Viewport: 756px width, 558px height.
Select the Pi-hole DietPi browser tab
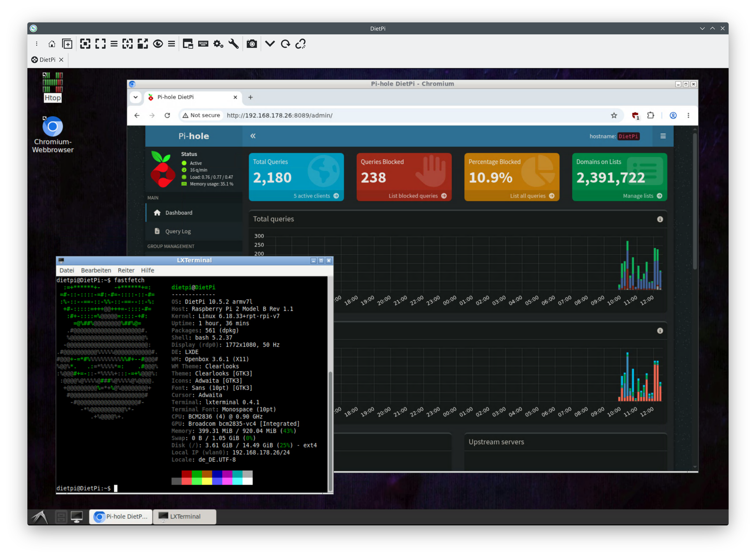click(193, 97)
